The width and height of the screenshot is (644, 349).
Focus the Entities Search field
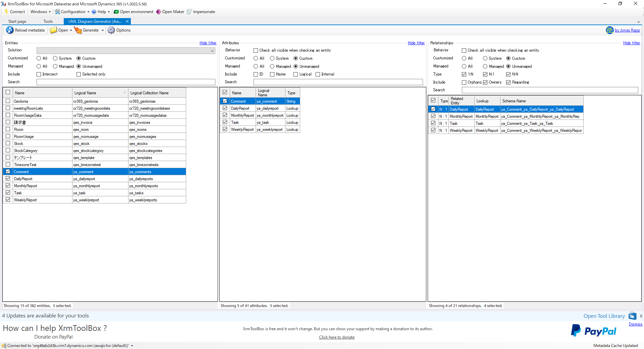click(126, 82)
